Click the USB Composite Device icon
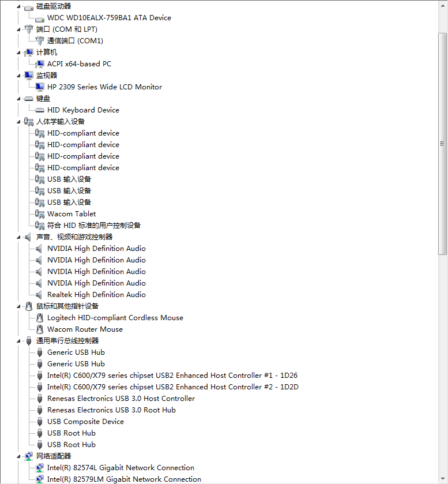Image resolution: width=448 pixels, height=484 pixels. (x=39, y=422)
